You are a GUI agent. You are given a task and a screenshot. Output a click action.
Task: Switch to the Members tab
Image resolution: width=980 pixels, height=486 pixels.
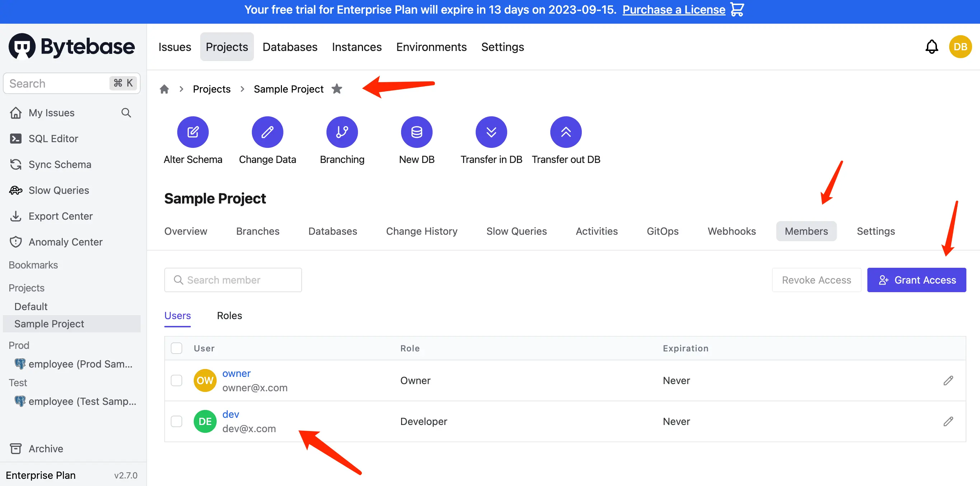806,232
